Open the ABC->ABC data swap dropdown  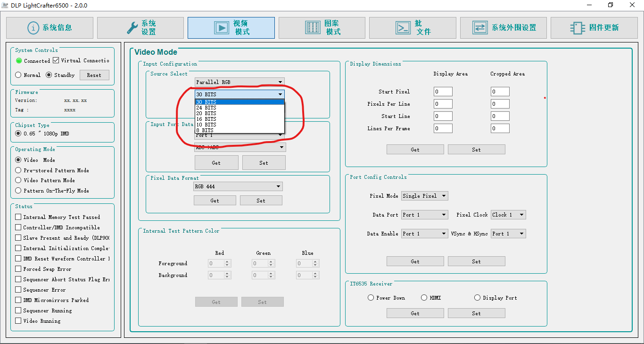point(240,147)
